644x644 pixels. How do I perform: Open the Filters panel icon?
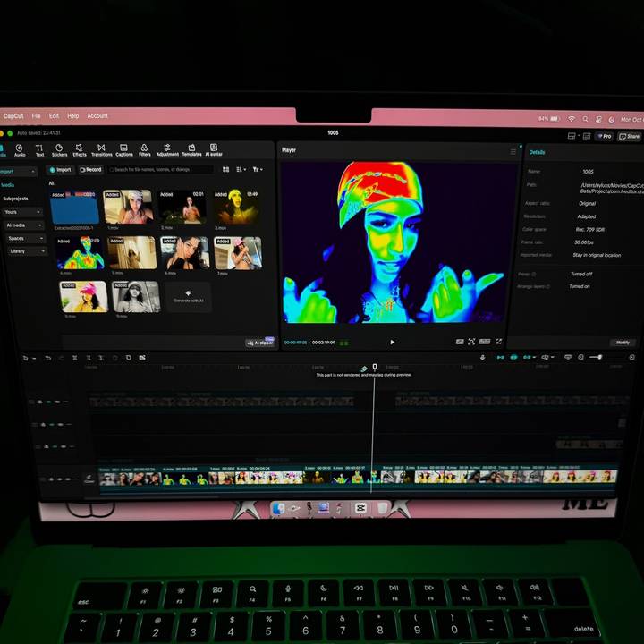coord(145,149)
